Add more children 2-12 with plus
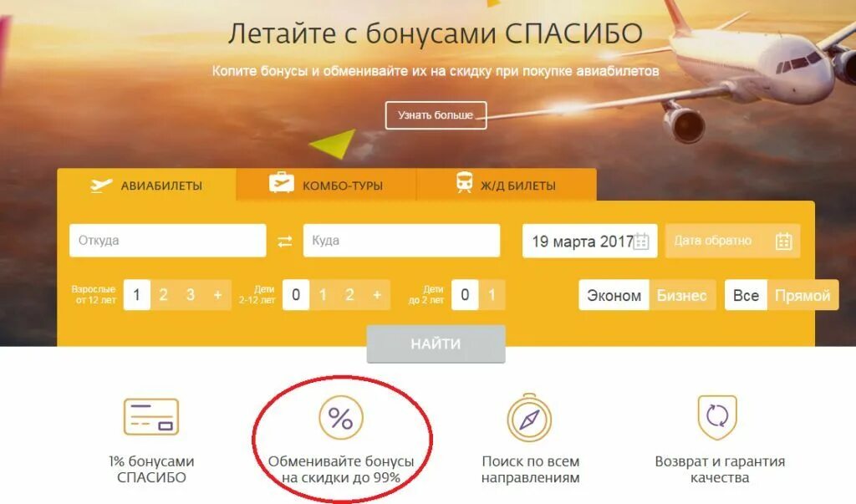856x504 pixels. (377, 295)
